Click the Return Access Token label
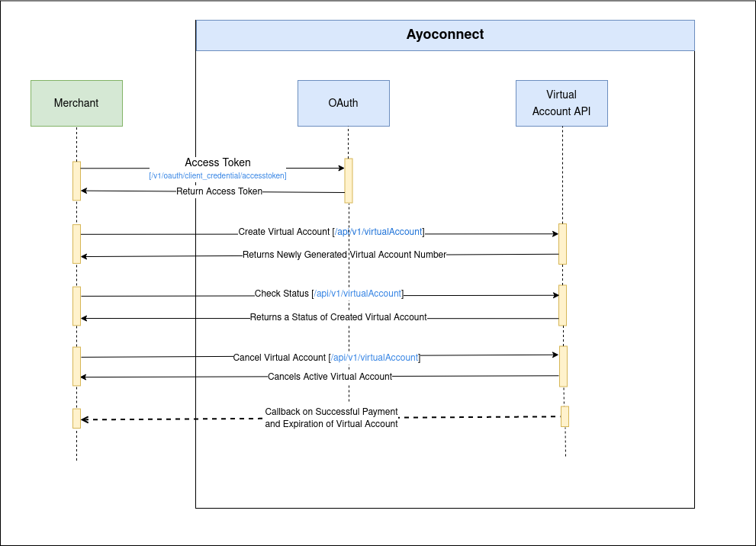This screenshot has height=546, width=756. 220,191
